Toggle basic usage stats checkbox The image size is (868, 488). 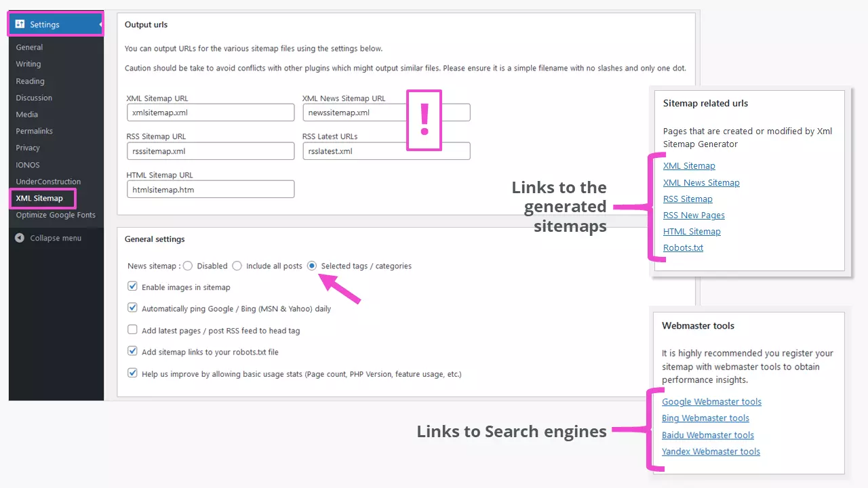[133, 373]
